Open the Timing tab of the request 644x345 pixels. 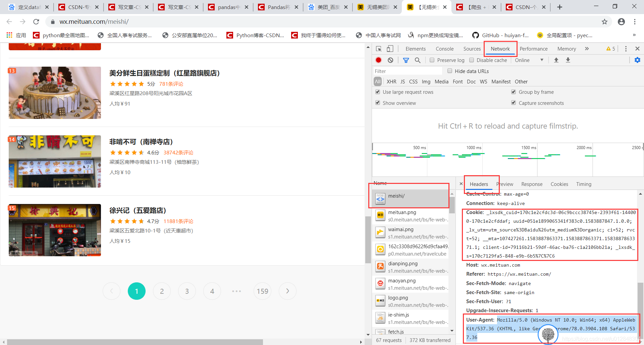584,184
